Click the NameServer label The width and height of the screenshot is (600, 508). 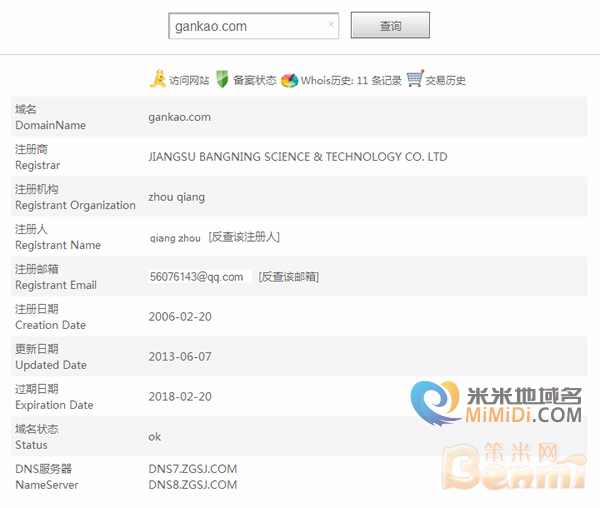[x=47, y=485]
